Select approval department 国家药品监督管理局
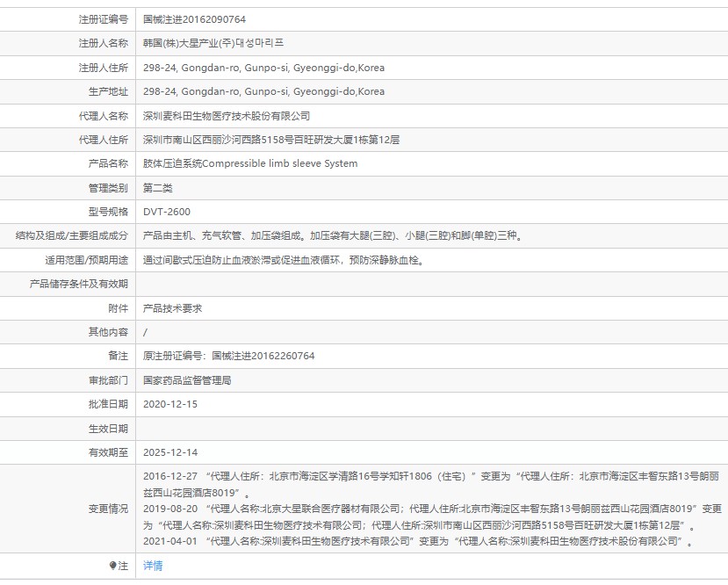The width and height of the screenshot is (728, 585). pos(187,380)
